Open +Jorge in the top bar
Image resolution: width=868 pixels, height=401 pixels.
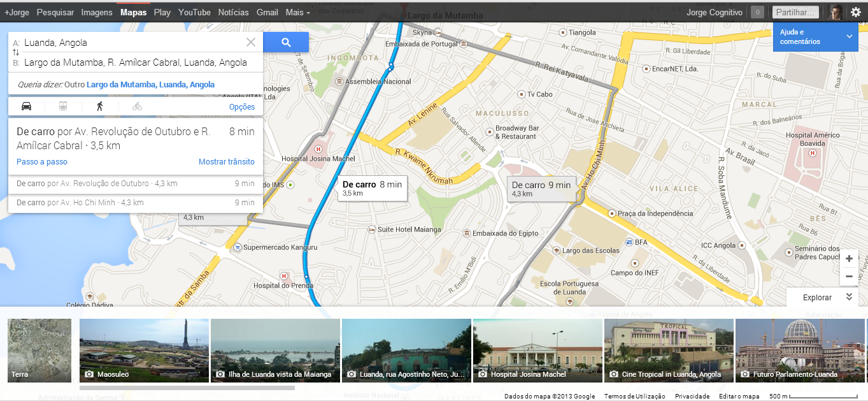pos(17,12)
